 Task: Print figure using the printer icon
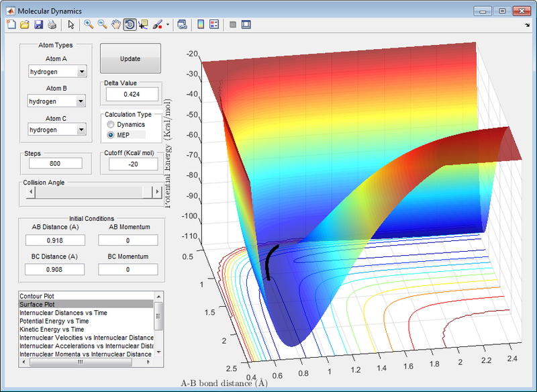[x=52, y=25]
